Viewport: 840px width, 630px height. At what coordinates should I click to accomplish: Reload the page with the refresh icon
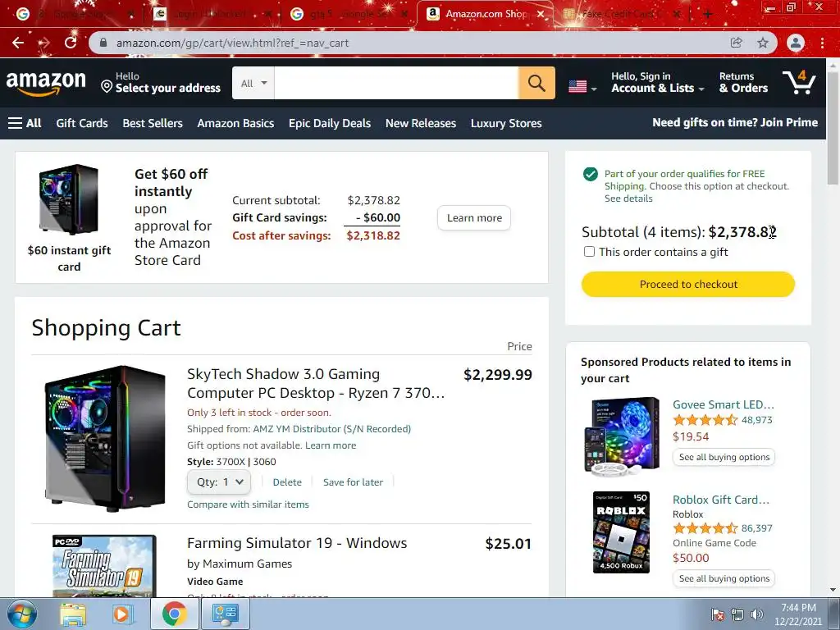[71, 43]
